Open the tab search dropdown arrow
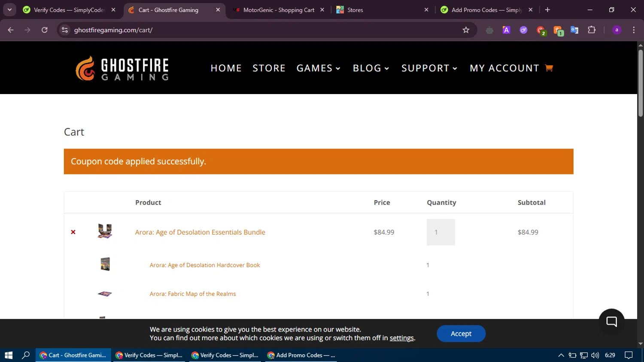 point(9,10)
